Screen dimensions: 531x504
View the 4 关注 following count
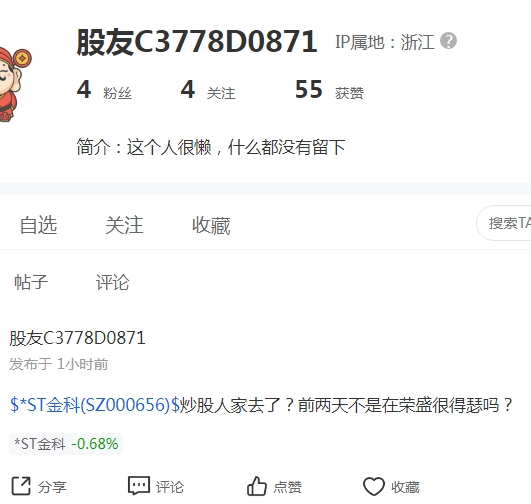208,90
